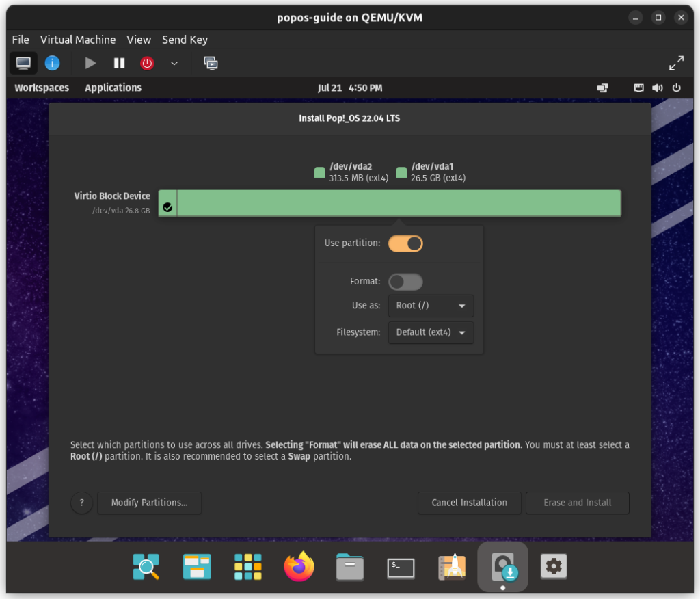700x599 pixels.
Task: Open the View menu
Action: point(138,40)
